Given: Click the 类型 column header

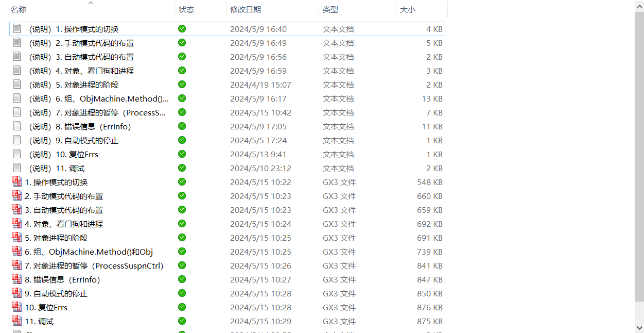Looking at the screenshot, I should (330, 10).
